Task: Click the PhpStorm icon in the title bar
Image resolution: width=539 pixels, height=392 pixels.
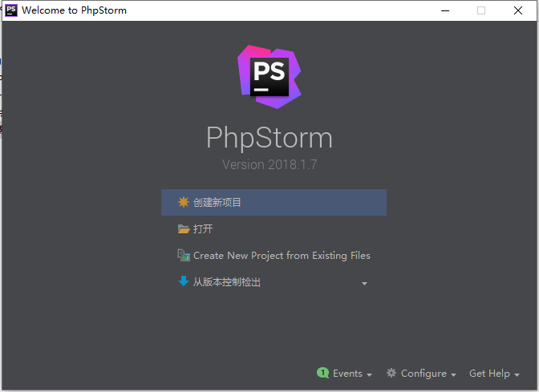Action: pyautogui.click(x=11, y=10)
